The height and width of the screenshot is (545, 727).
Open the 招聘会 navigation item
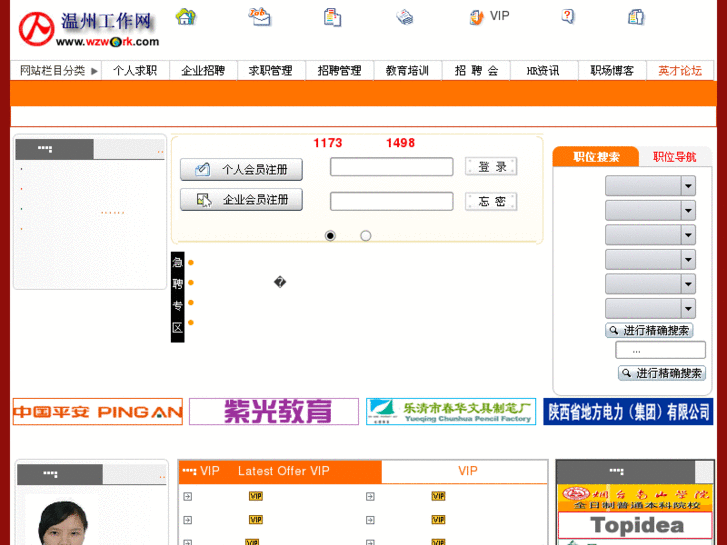(x=476, y=71)
